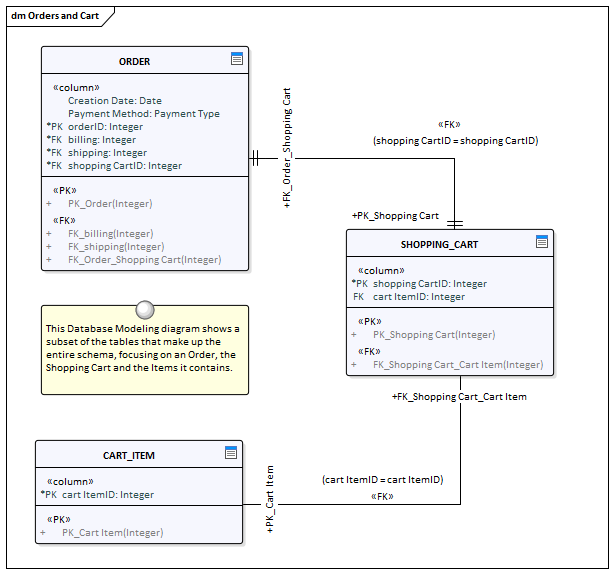Select the ORDER table title

(134, 61)
